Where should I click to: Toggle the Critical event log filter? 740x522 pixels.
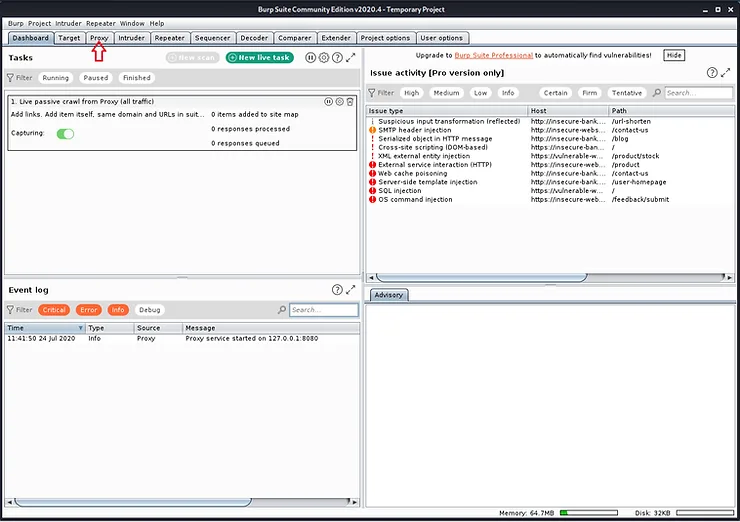point(54,310)
